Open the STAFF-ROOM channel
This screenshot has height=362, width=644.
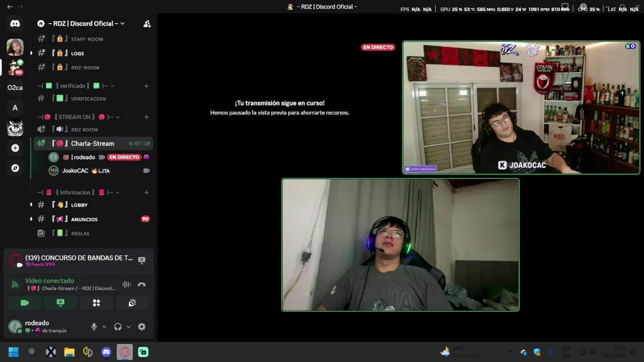pos(93,39)
